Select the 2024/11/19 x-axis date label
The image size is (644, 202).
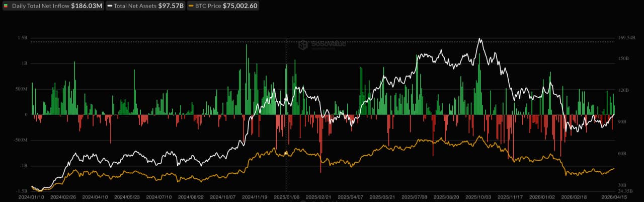pos(255,198)
